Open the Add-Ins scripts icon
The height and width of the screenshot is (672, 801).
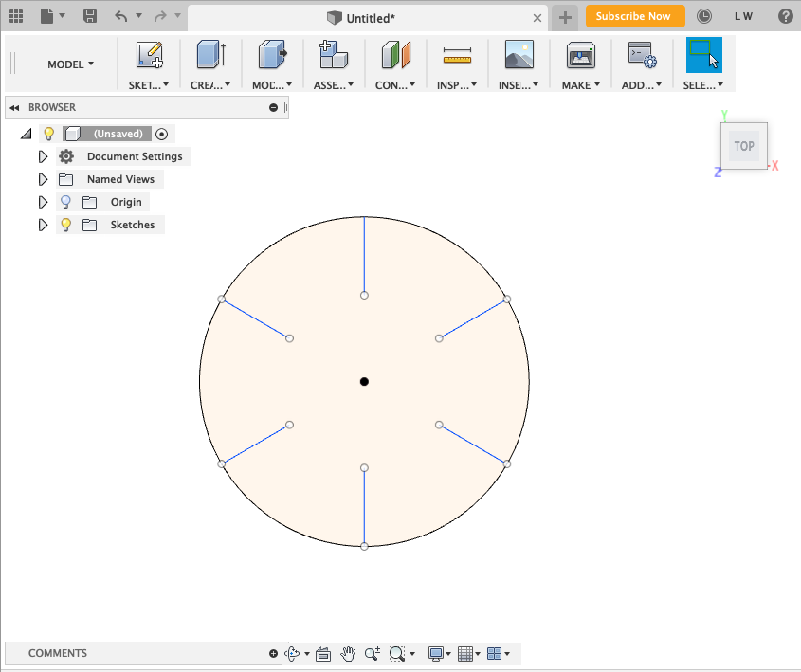pyautogui.click(x=642, y=55)
